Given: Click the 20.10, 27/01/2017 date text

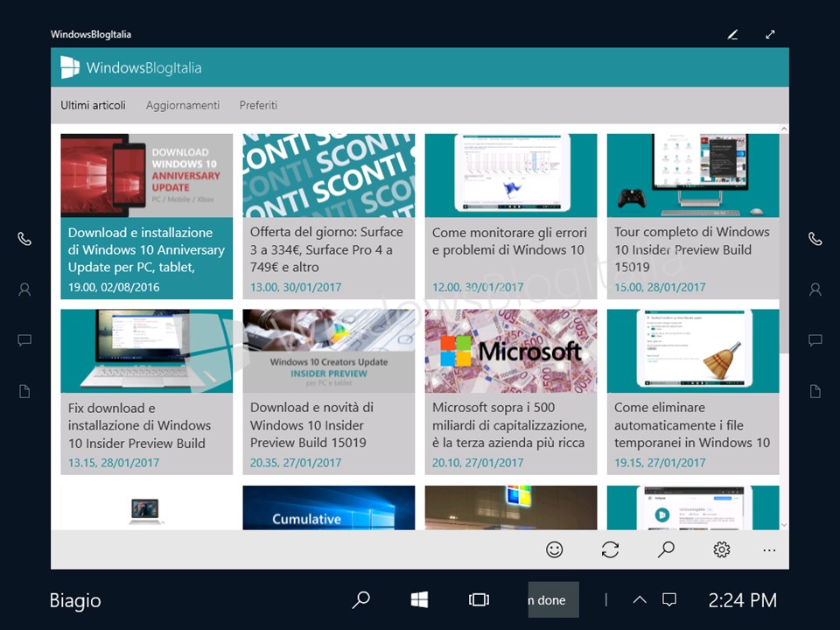Looking at the screenshot, I should pos(478,462).
